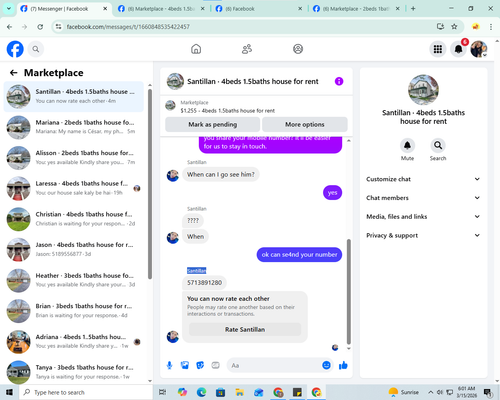Image resolution: width=500 pixels, height=400 pixels.
Task: Open conversation information purple icon
Action: 339,81
